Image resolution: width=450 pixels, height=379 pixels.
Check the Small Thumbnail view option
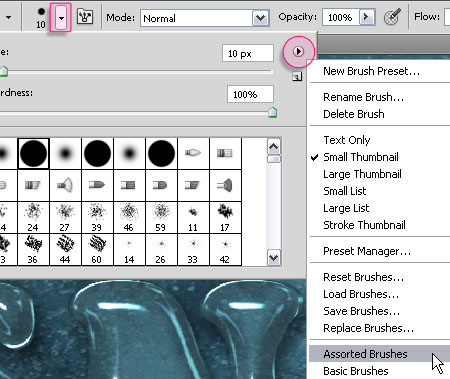361,157
